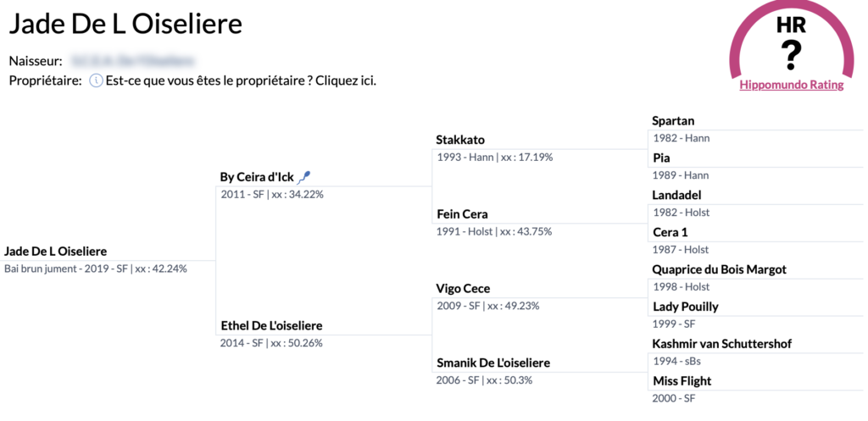Open Quaprice du Bois Margot entry

point(719,269)
